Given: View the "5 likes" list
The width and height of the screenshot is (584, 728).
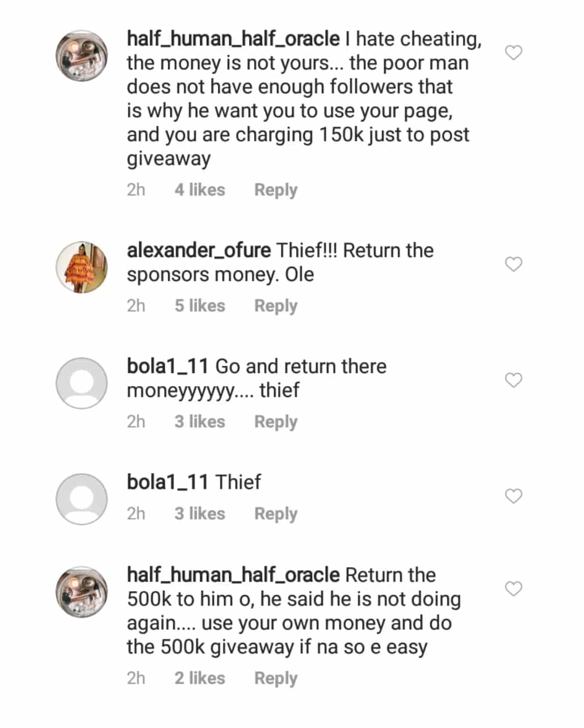Looking at the screenshot, I should (x=199, y=306).
